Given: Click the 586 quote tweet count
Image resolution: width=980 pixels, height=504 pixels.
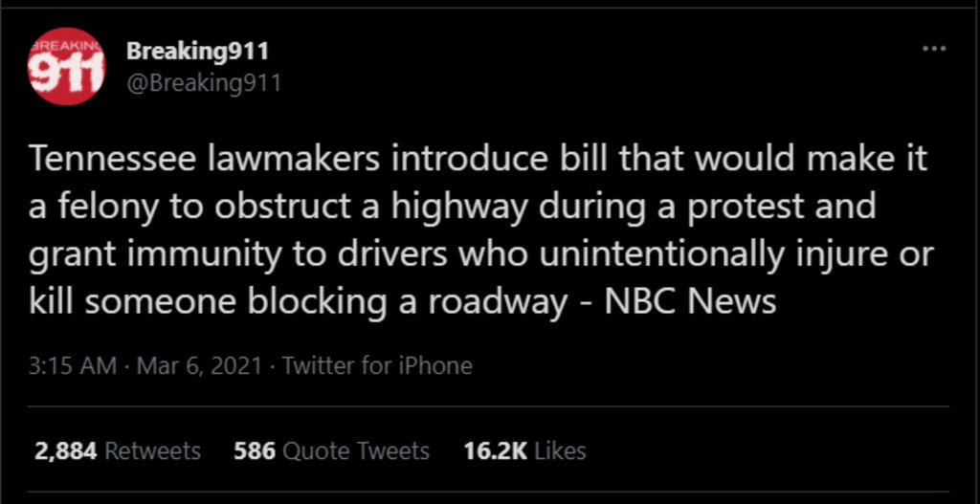Looking at the screenshot, I should (253, 451).
